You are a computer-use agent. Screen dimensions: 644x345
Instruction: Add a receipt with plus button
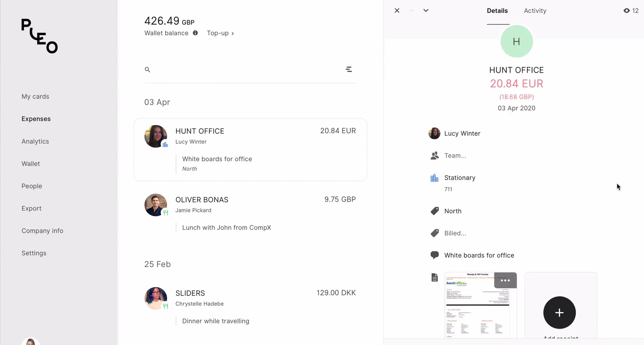point(559,312)
